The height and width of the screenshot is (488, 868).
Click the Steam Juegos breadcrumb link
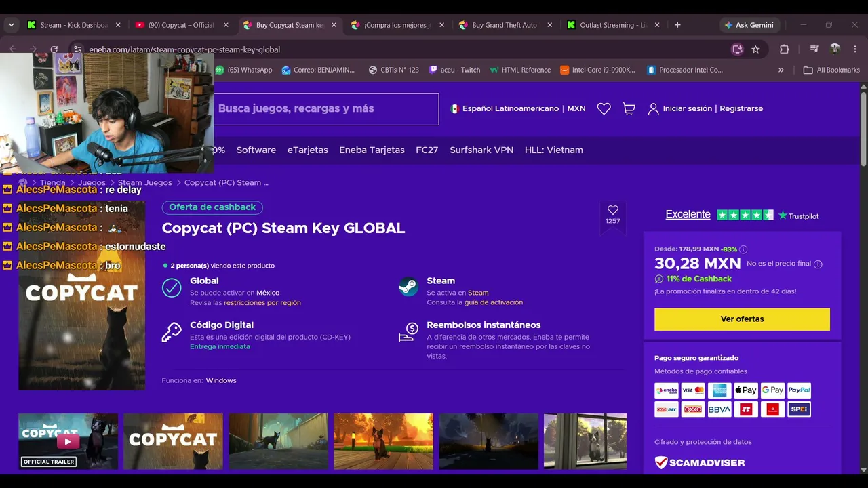tap(145, 183)
